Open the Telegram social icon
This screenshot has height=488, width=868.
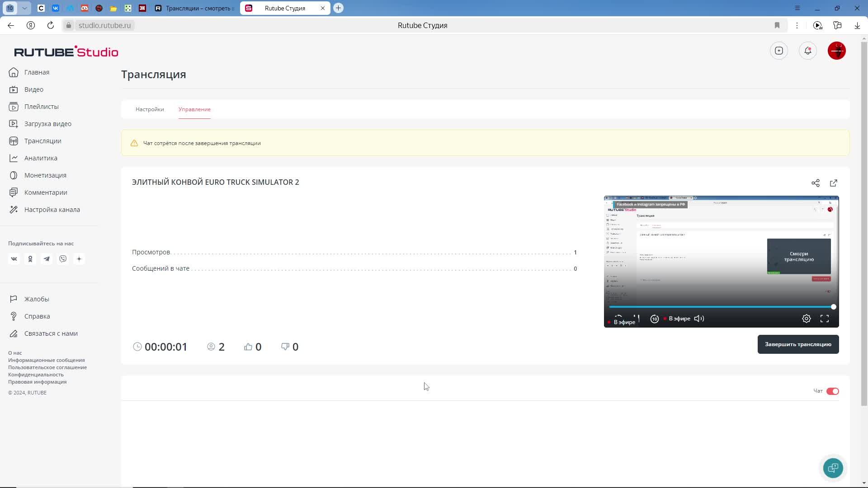pos(47,259)
